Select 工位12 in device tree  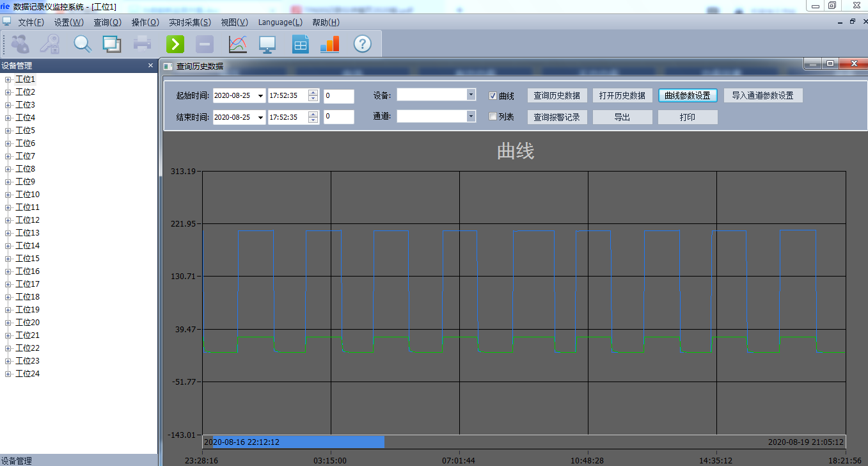[x=28, y=220]
